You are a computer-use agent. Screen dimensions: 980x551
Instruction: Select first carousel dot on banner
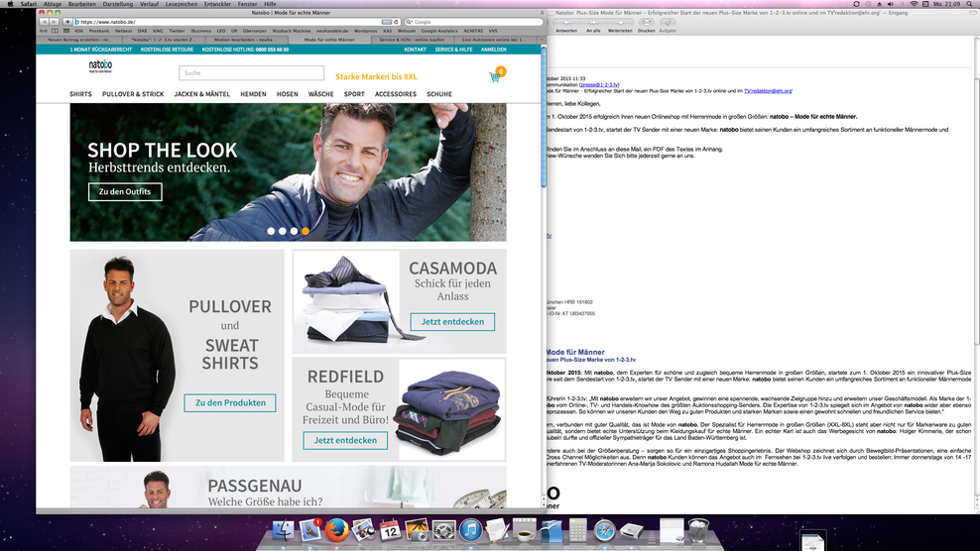point(271,231)
